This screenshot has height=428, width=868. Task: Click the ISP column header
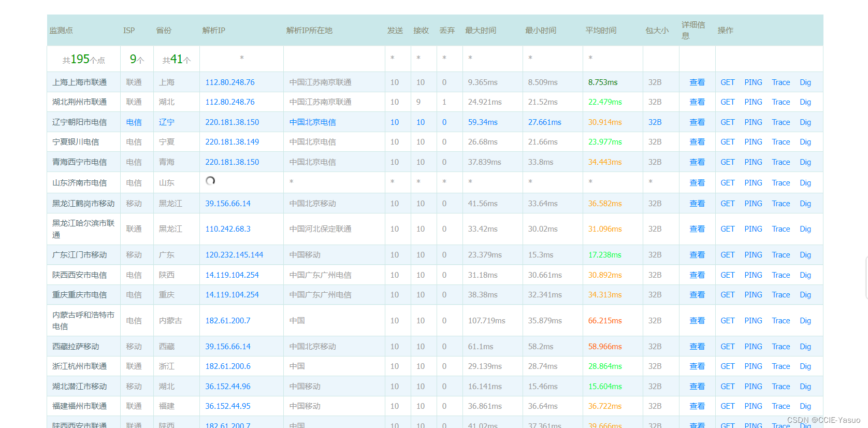pos(129,31)
